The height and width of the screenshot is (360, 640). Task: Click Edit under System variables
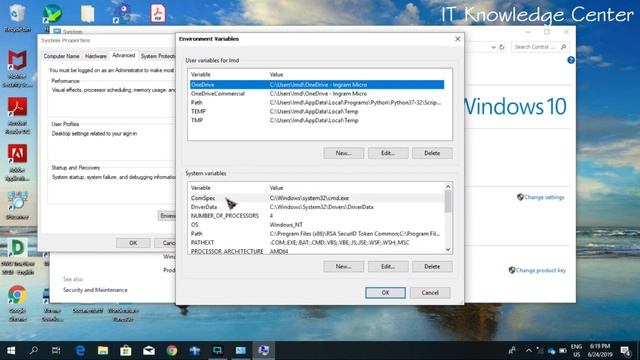388,267
